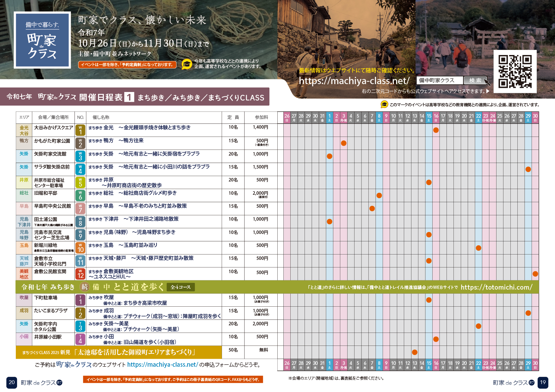Viewport: 555px width, 392px height.
Task: Select the orange dot in 美観地区 row
Action: tap(535, 274)
